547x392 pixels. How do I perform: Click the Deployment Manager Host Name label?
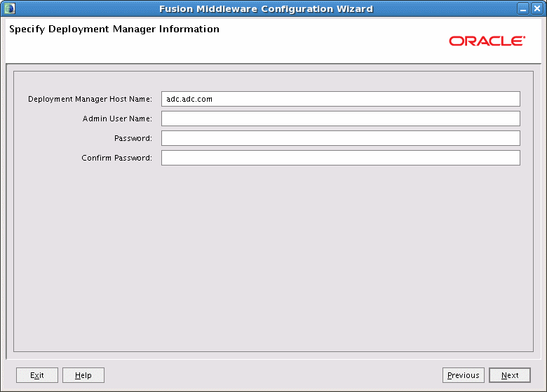(90, 99)
